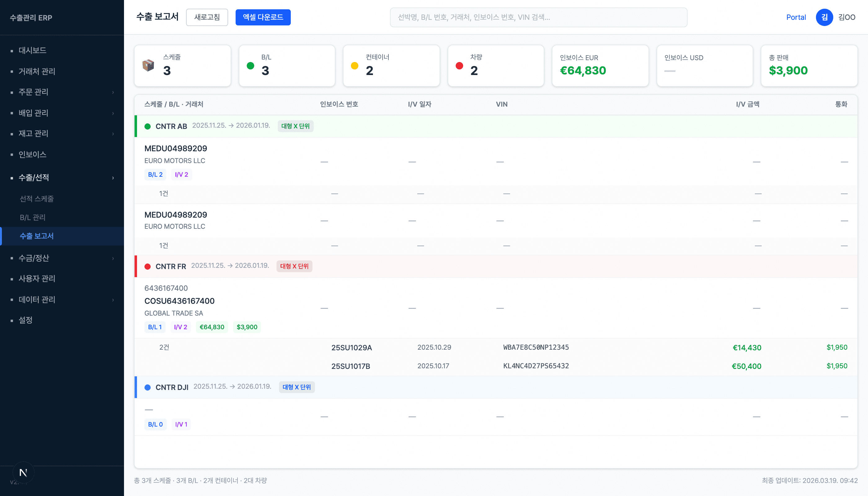Open 선적 스케줄 submenu item

click(37, 199)
